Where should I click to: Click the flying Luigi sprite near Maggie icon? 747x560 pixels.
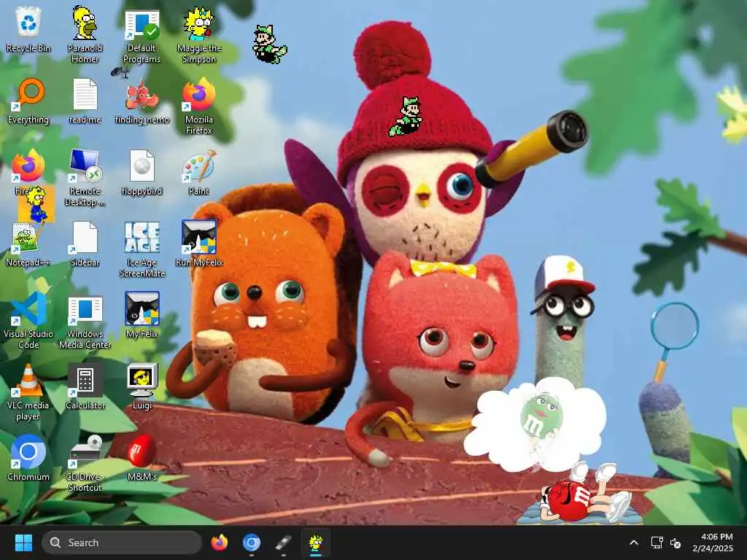pyautogui.click(x=270, y=44)
